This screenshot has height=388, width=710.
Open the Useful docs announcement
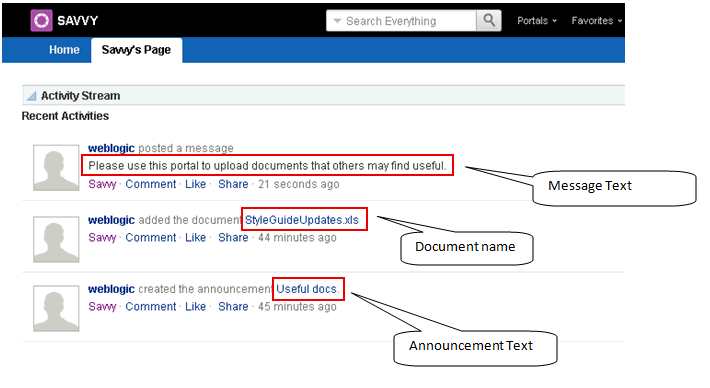point(307,289)
